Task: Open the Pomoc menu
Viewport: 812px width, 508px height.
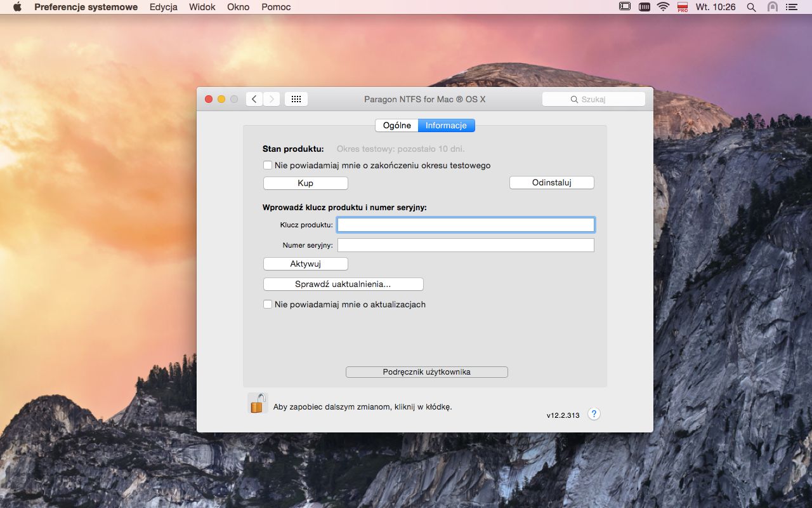Action: click(x=276, y=7)
